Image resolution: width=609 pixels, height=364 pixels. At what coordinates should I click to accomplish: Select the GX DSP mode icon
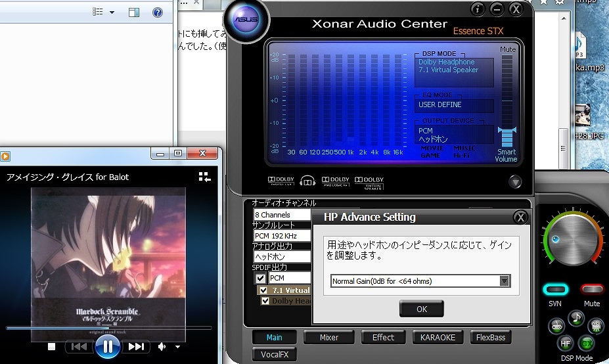pos(587,343)
